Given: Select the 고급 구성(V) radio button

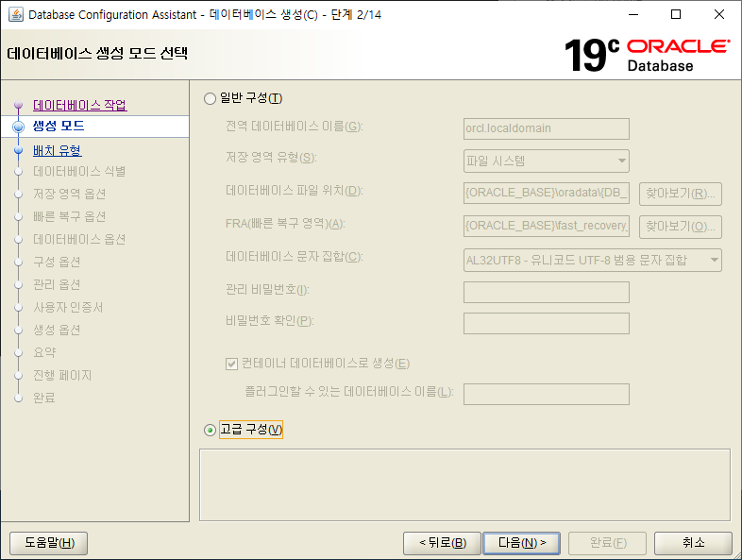Looking at the screenshot, I should click(x=210, y=430).
